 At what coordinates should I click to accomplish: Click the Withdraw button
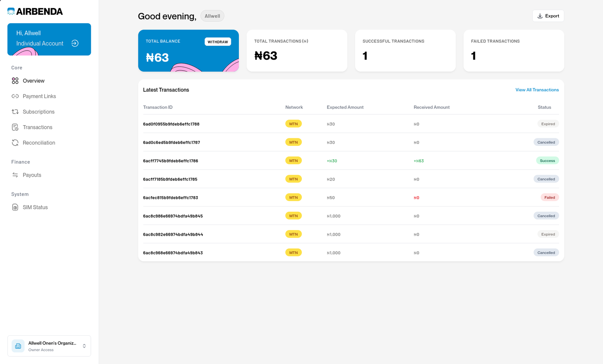click(218, 42)
